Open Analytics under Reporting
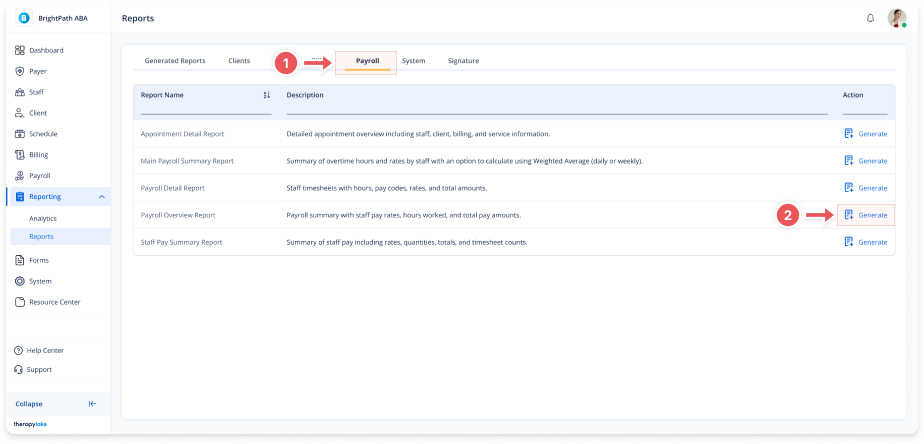The height and width of the screenshot is (444, 924). click(x=43, y=218)
